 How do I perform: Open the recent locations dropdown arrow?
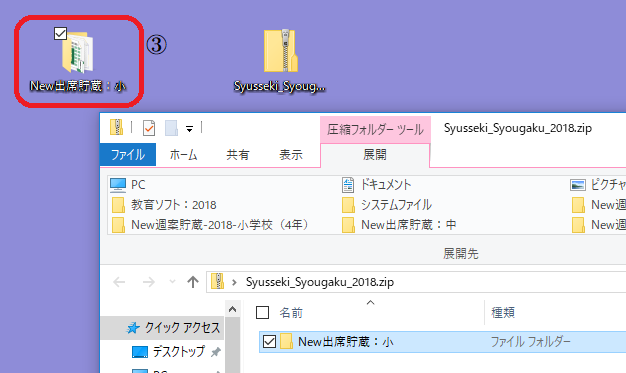coord(172,282)
